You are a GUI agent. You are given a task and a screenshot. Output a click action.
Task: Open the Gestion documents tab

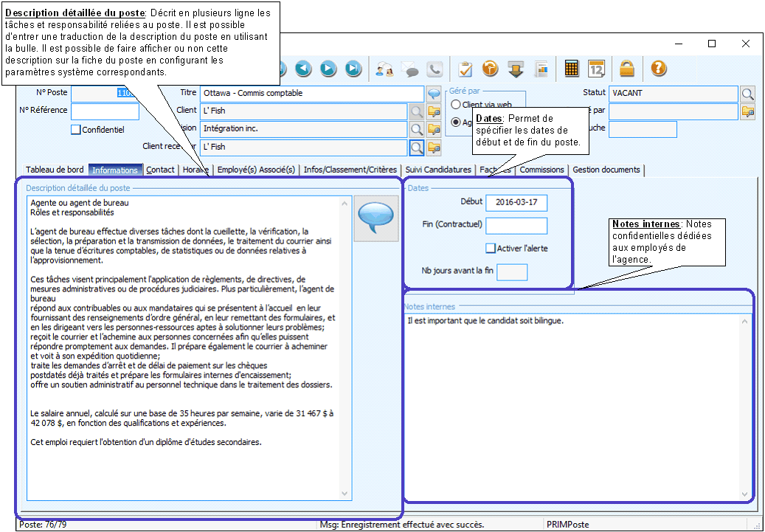[606, 170]
